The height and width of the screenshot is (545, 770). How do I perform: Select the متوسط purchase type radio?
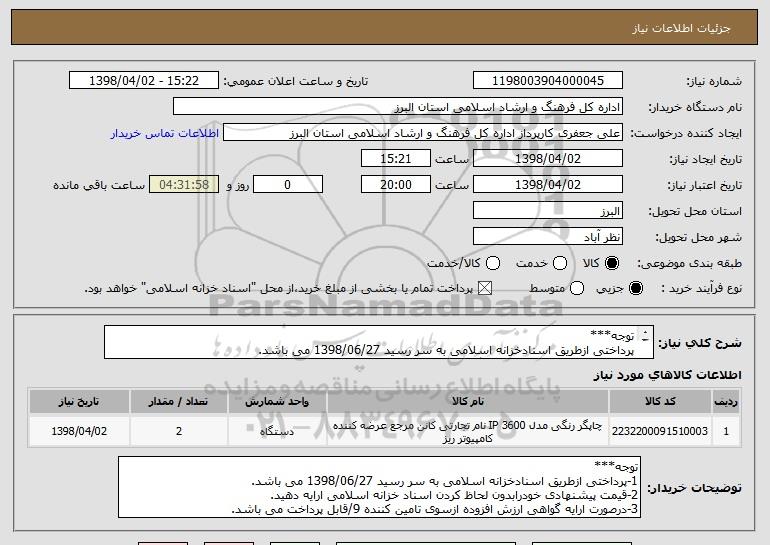coord(577,288)
